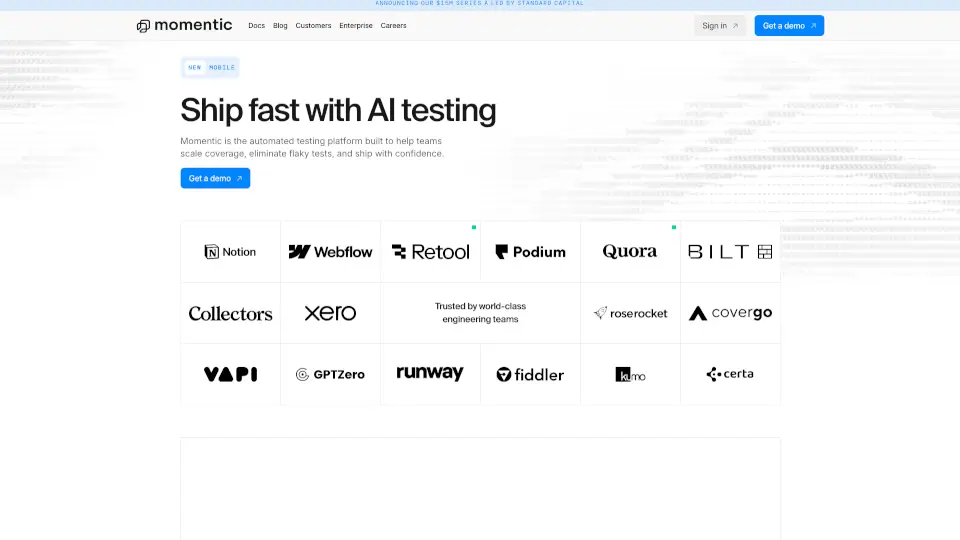Click the Certa logo tile
The height and width of the screenshot is (540, 960).
coord(730,374)
